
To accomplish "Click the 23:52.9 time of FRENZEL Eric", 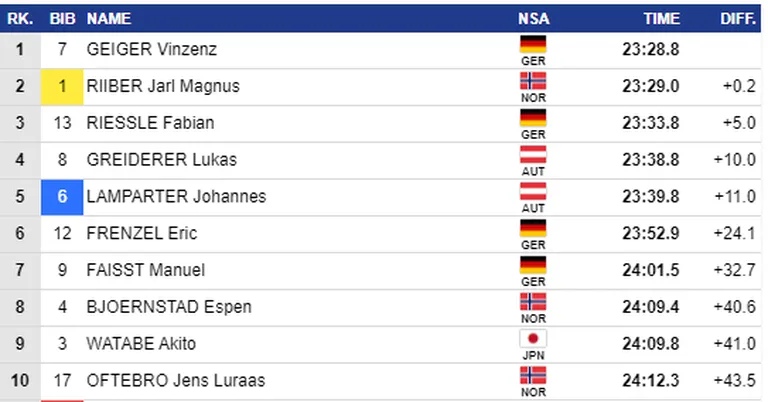I will (650, 233).
